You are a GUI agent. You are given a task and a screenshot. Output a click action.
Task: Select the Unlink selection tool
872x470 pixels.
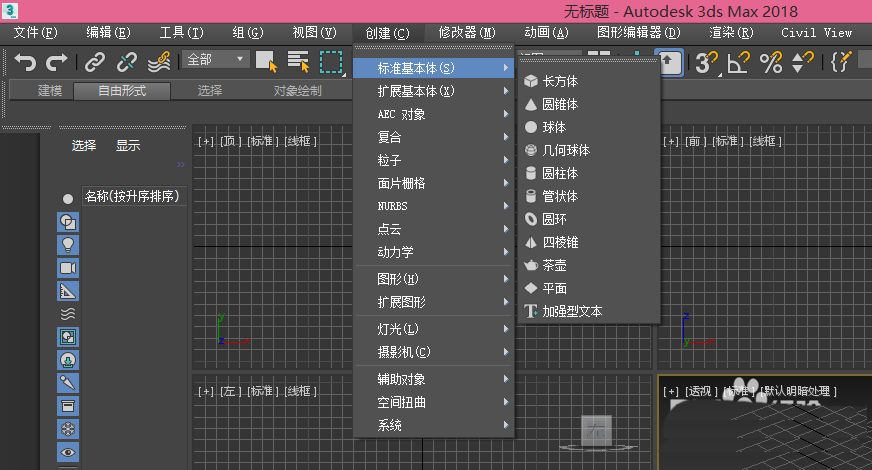tap(126, 62)
